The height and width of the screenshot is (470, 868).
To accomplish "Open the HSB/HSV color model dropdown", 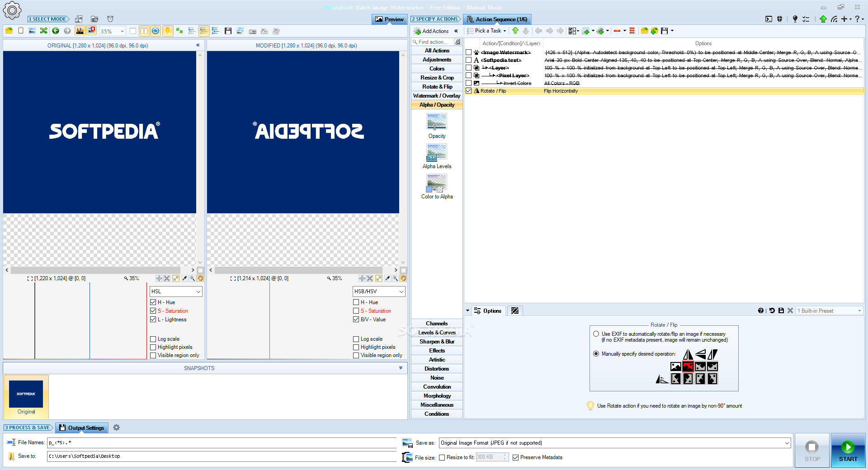I will [379, 291].
